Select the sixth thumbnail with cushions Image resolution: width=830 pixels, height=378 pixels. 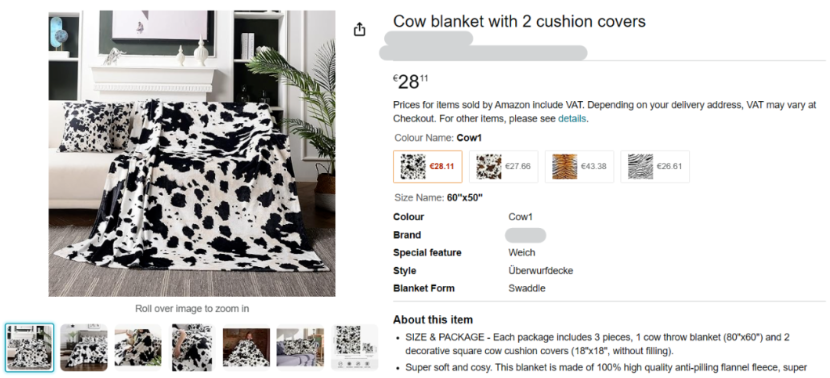(x=300, y=347)
